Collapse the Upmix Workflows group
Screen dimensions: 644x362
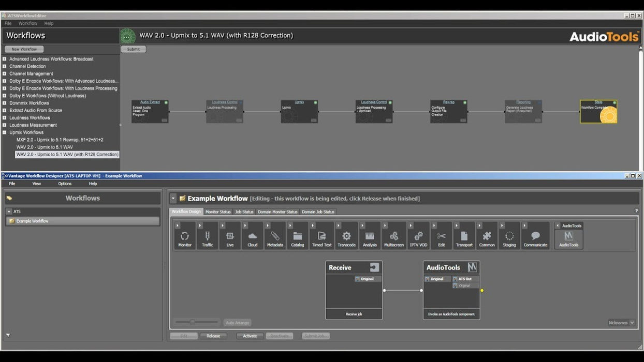coord(5,132)
